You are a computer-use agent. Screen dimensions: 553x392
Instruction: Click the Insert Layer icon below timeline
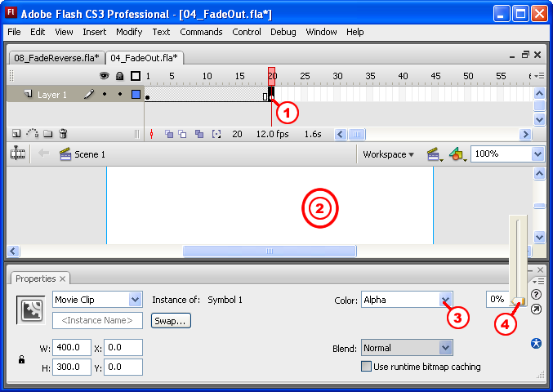tap(16, 134)
